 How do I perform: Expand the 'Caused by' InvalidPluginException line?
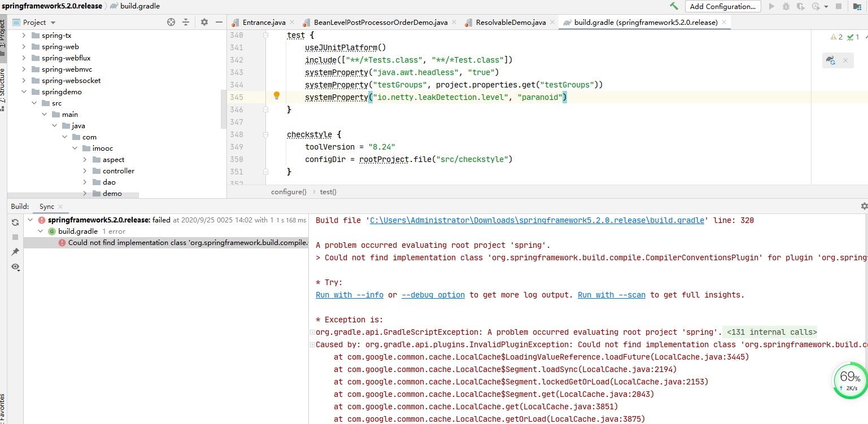(312, 344)
